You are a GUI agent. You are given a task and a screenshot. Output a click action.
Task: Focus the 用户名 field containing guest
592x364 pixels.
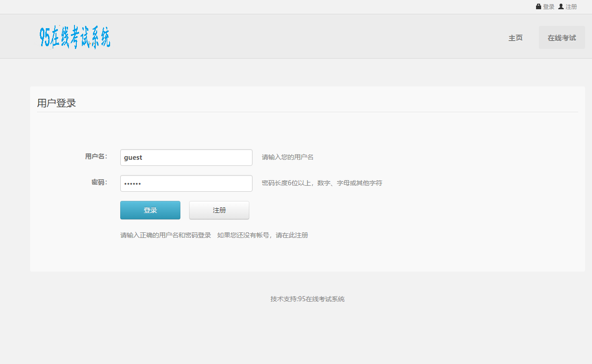tap(186, 158)
